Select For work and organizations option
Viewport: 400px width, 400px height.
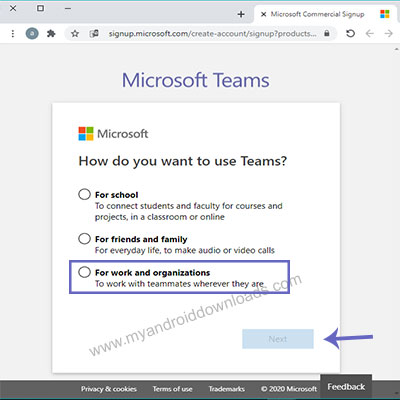point(84,272)
